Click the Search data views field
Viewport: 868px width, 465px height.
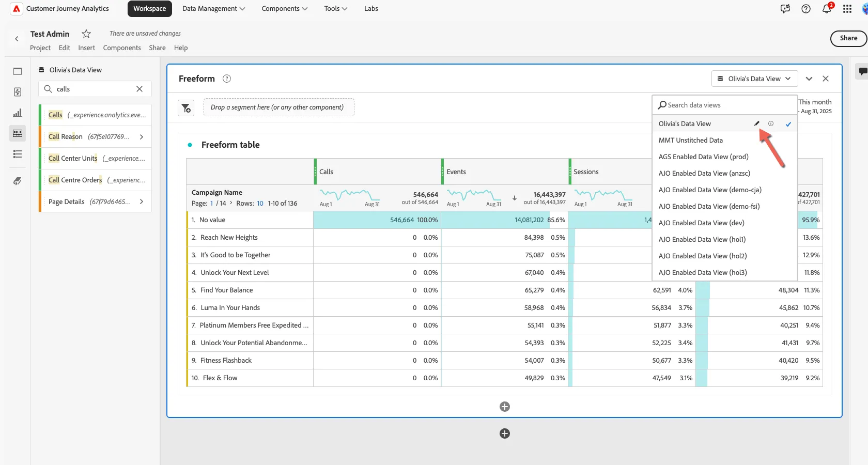point(725,105)
